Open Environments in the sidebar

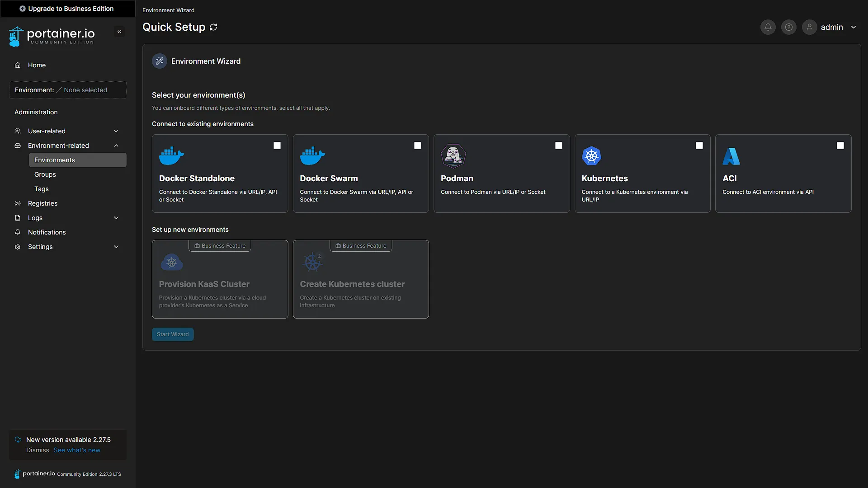(x=78, y=160)
